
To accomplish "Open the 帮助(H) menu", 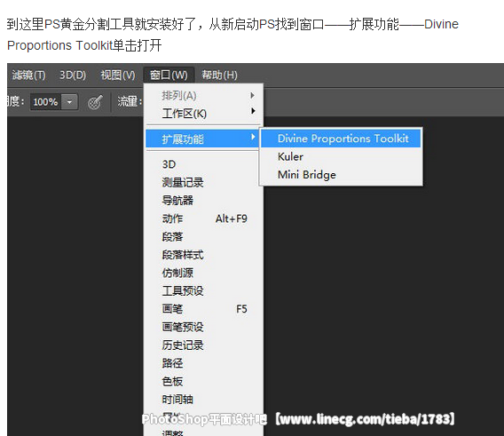I will point(219,75).
